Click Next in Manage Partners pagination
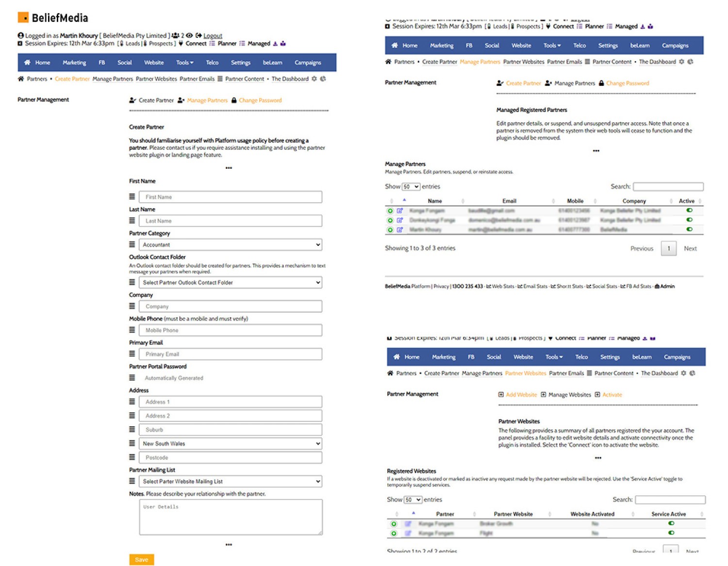 pyautogui.click(x=690, y=248)
